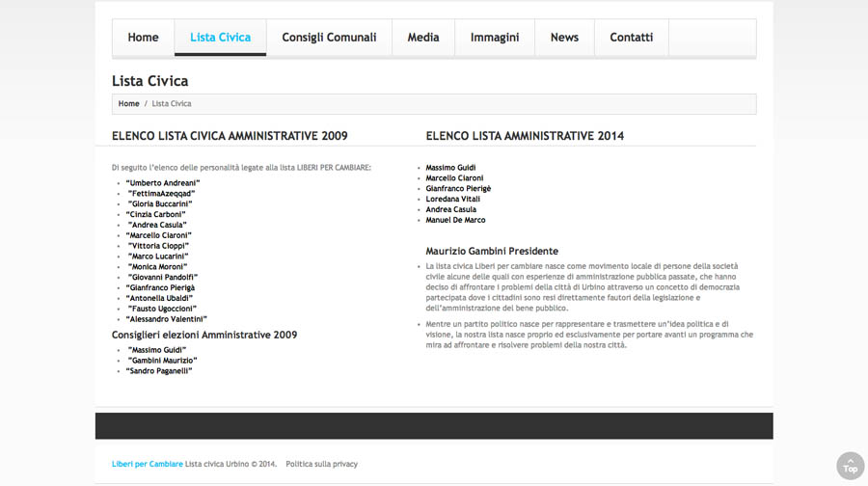Click the name "Loredana Vitali"
The image size is (868, 486).
coord(453,200)
